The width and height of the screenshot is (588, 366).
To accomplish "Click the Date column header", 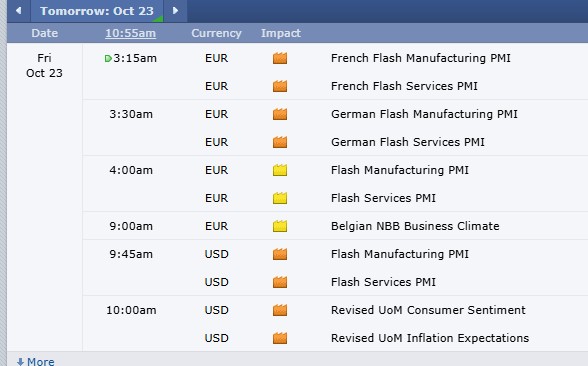I will pyautogui.click(x=45, y=33).
